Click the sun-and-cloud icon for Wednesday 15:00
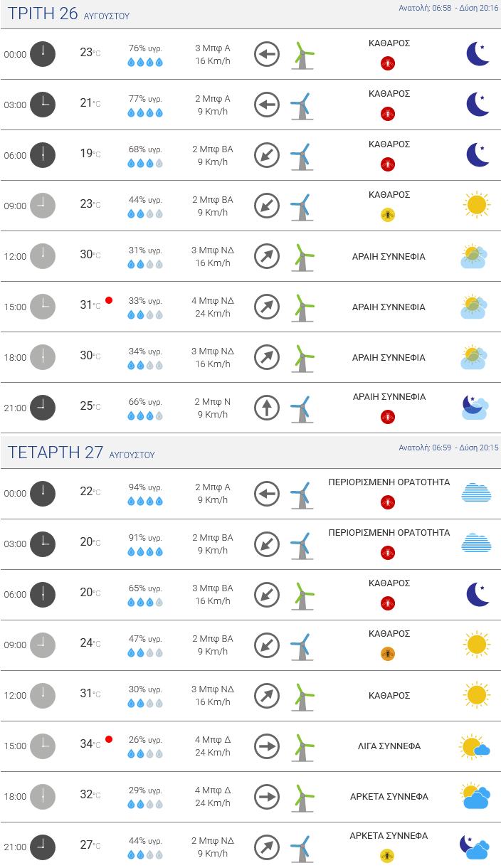 [475, 746]
